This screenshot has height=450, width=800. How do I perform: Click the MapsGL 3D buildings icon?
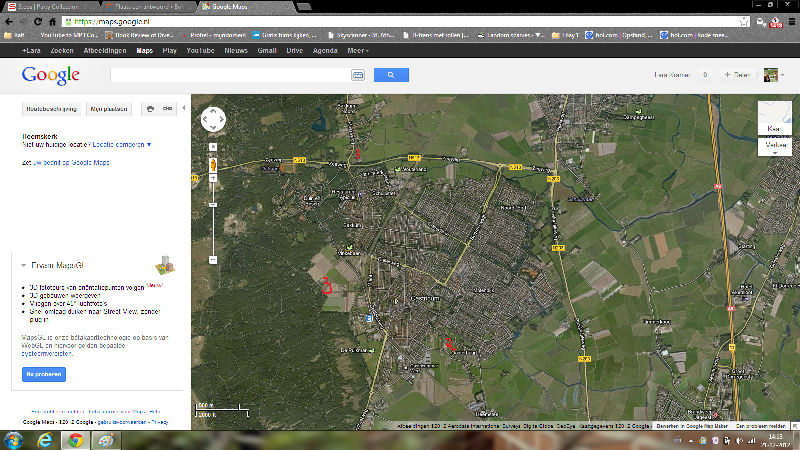(x=165, y=265)
